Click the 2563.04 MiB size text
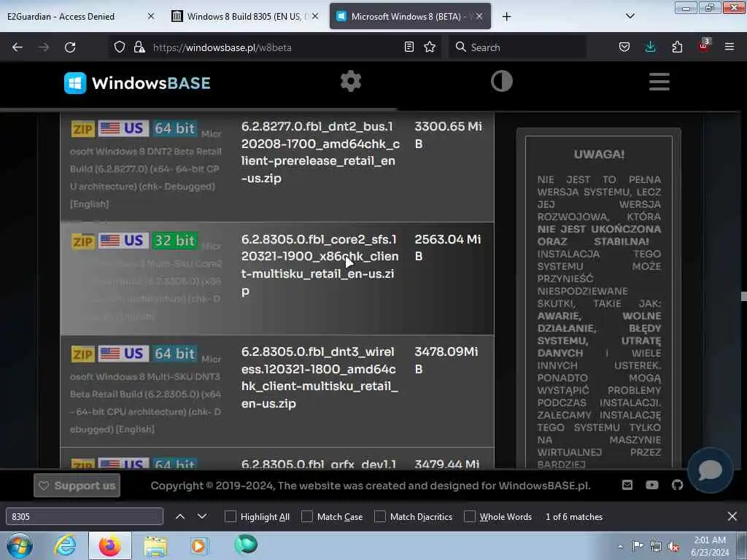Image resolution: width=747 pixels, height=560 pixels. click(447, 248)
